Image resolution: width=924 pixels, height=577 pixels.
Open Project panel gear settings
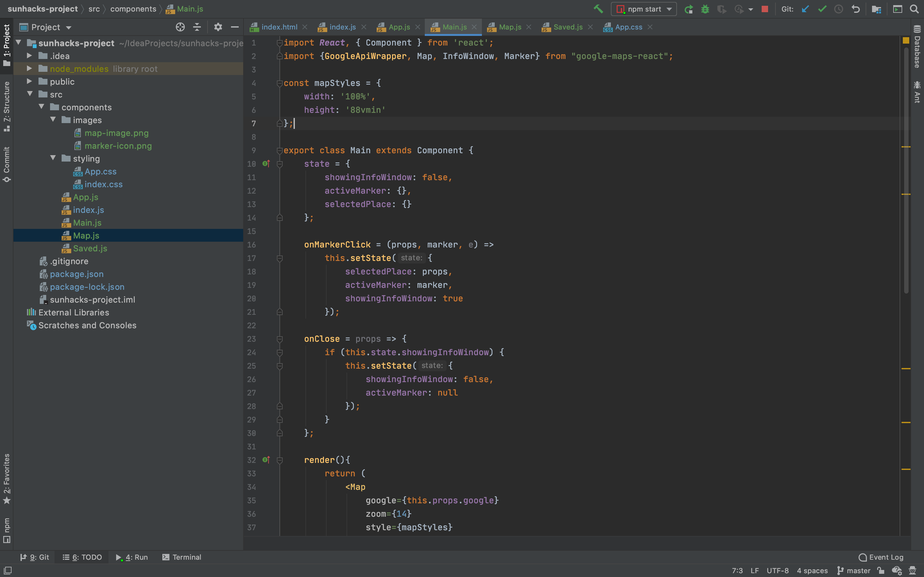[218, 27]
